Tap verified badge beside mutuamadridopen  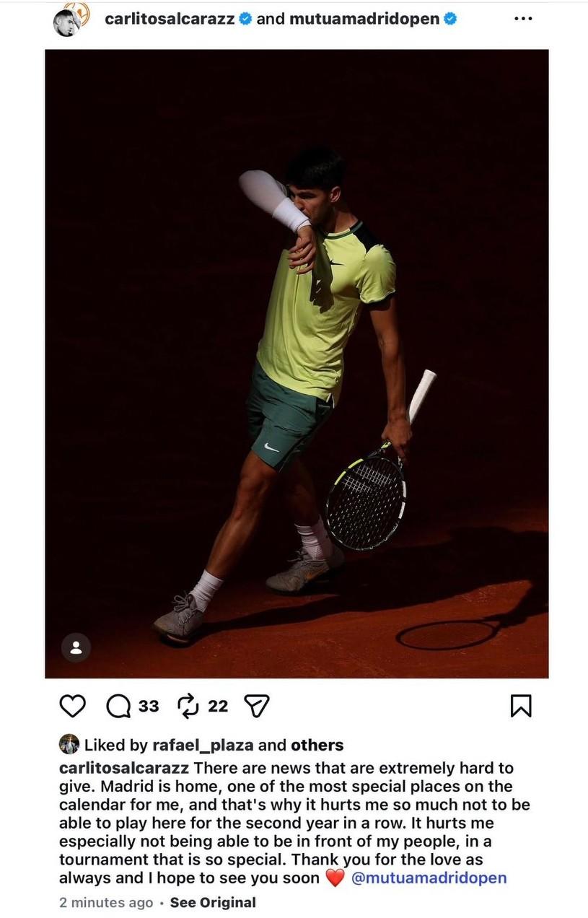click(450, 19)
